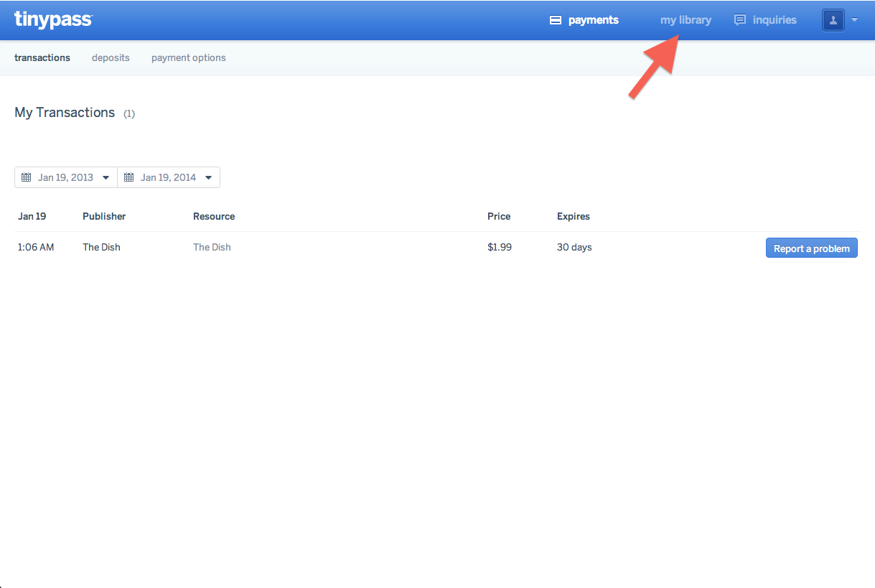
Task: Click the user avatar icon
Action: pos(833,20)
